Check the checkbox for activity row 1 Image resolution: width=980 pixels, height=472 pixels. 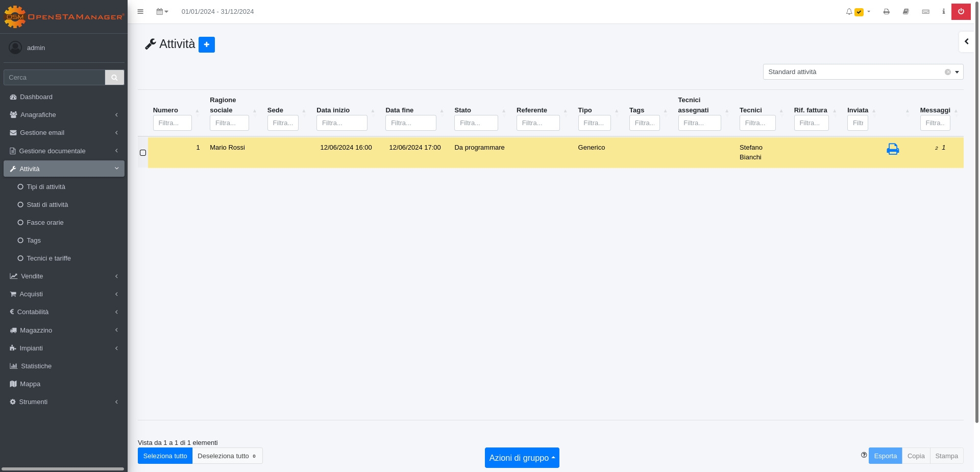tap(143, 153)
